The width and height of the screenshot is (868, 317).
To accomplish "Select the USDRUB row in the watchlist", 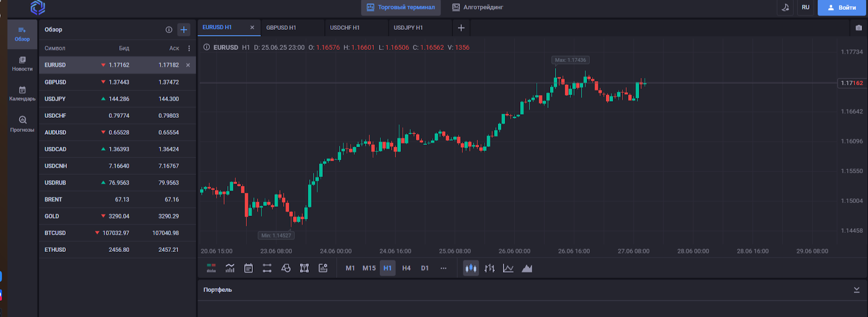I will coord(117,183).
